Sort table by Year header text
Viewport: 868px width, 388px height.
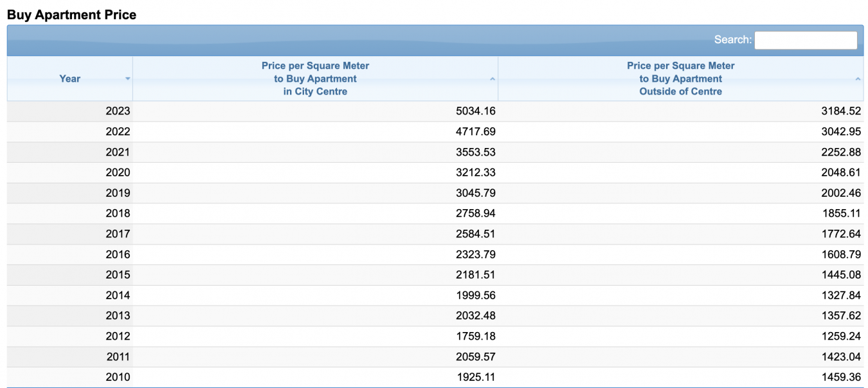(x=69, y=79)
